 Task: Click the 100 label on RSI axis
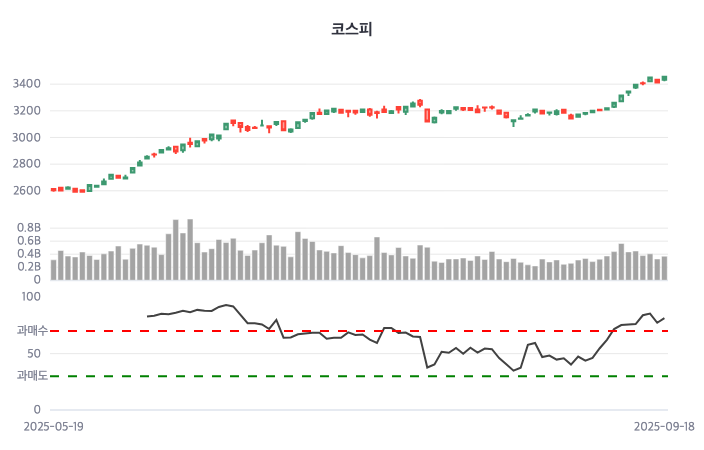(31, 296)
